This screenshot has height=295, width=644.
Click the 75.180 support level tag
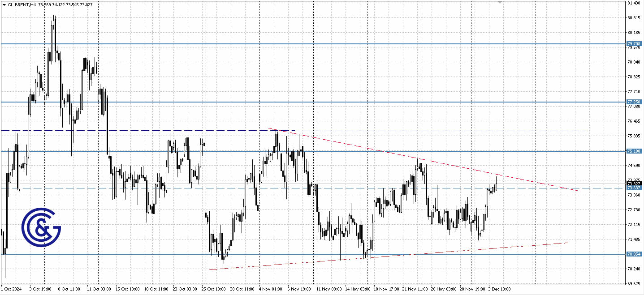634,151
